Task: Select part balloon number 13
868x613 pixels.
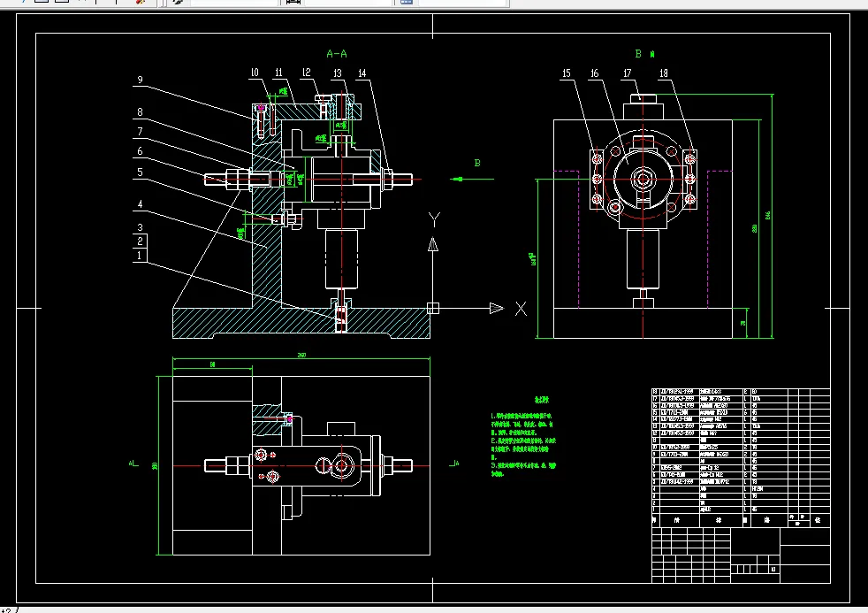Action: [x=338, y=73]
